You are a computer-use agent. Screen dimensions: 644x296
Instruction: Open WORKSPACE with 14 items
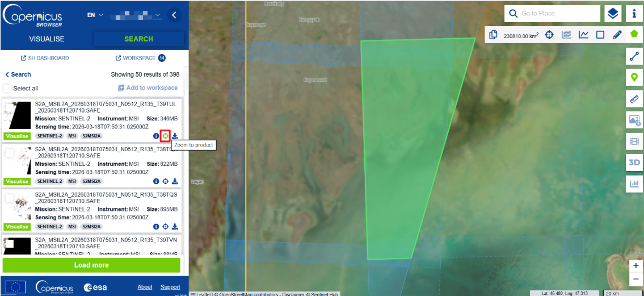141,58
